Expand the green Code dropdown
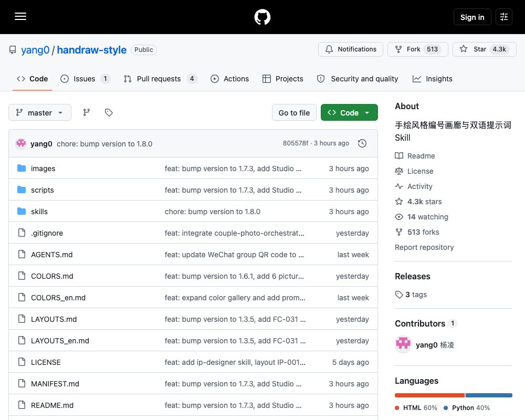Screen dimensions: 525x420 click(349, 112)
